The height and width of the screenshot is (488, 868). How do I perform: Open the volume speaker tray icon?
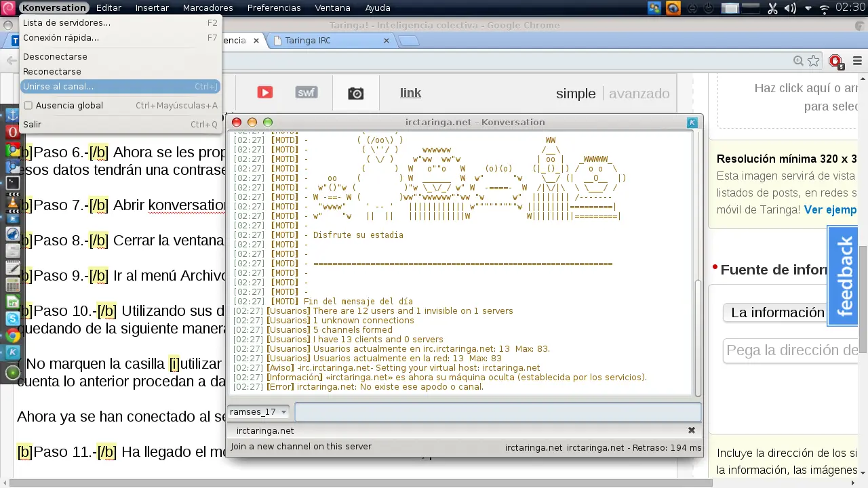pyautogui.click(x=791, y=8)
